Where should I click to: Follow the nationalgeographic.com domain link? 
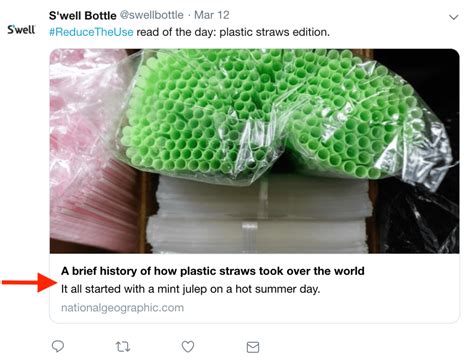click(122, 307)
